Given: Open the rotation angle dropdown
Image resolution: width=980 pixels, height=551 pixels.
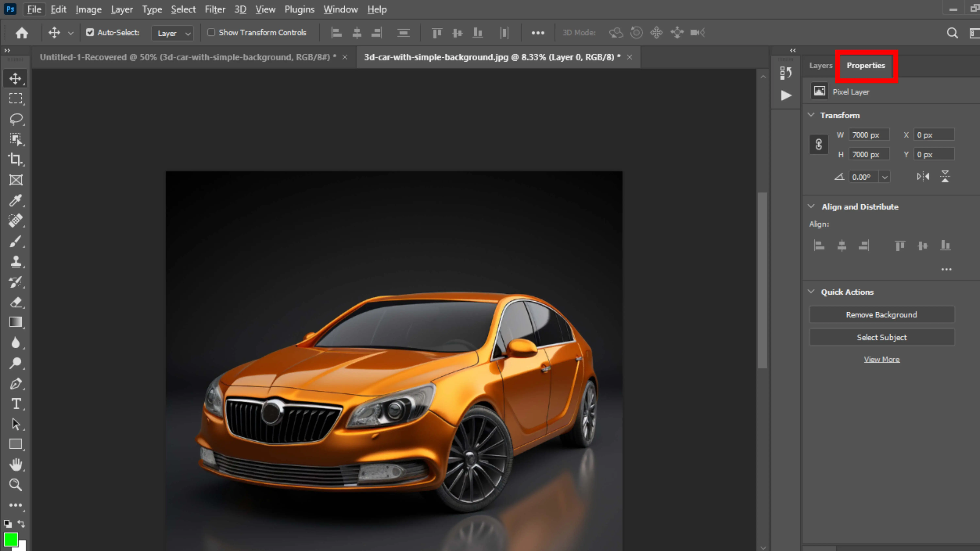Looking at the screenshot, I should [885, 177].
